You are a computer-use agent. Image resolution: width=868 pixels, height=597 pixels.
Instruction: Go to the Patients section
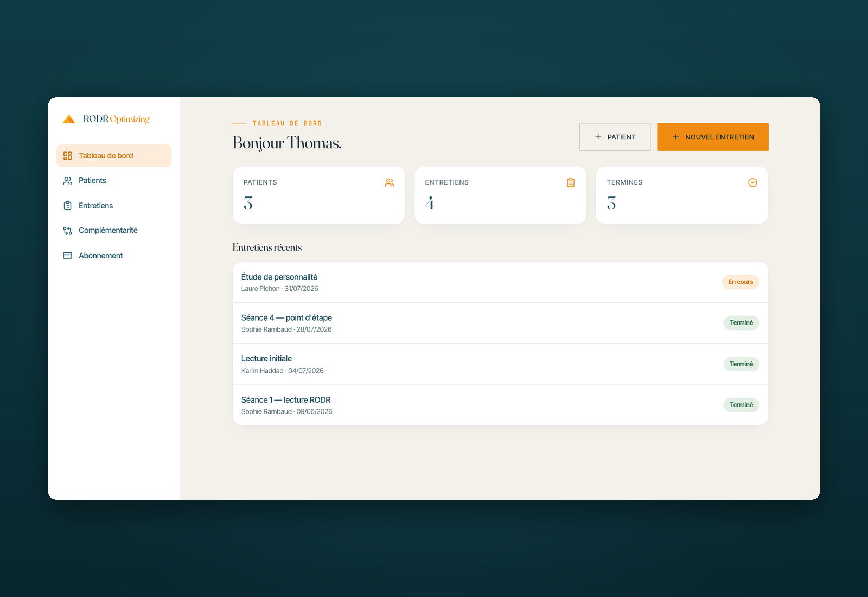[114, 181]
